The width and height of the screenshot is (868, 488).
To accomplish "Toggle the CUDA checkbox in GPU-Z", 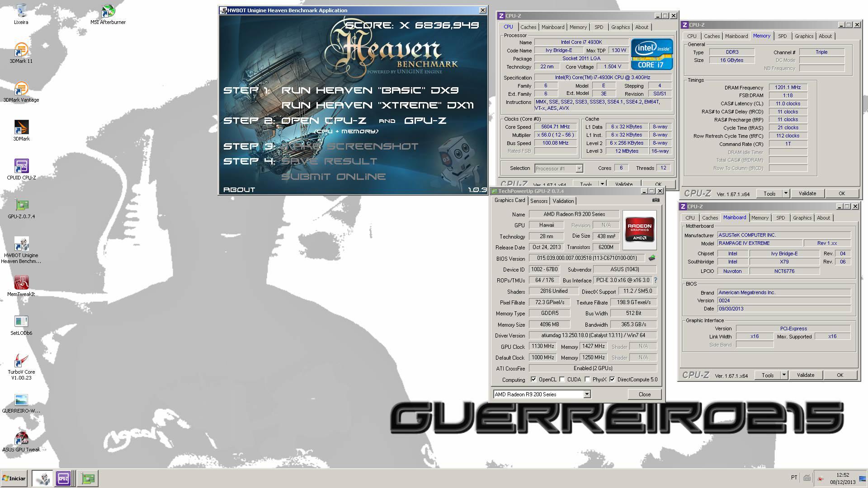I will 562,380.
